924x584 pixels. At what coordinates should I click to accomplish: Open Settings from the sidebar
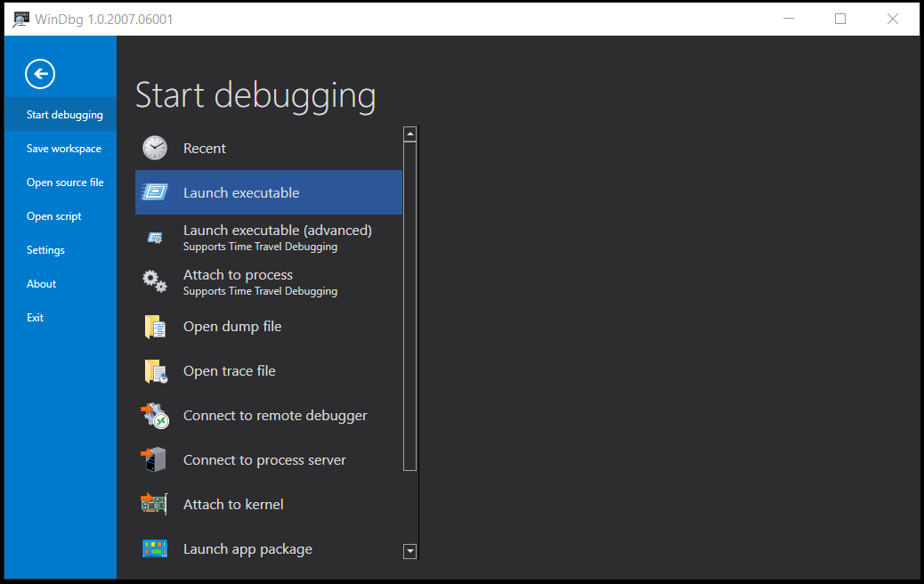click(61, 250)
